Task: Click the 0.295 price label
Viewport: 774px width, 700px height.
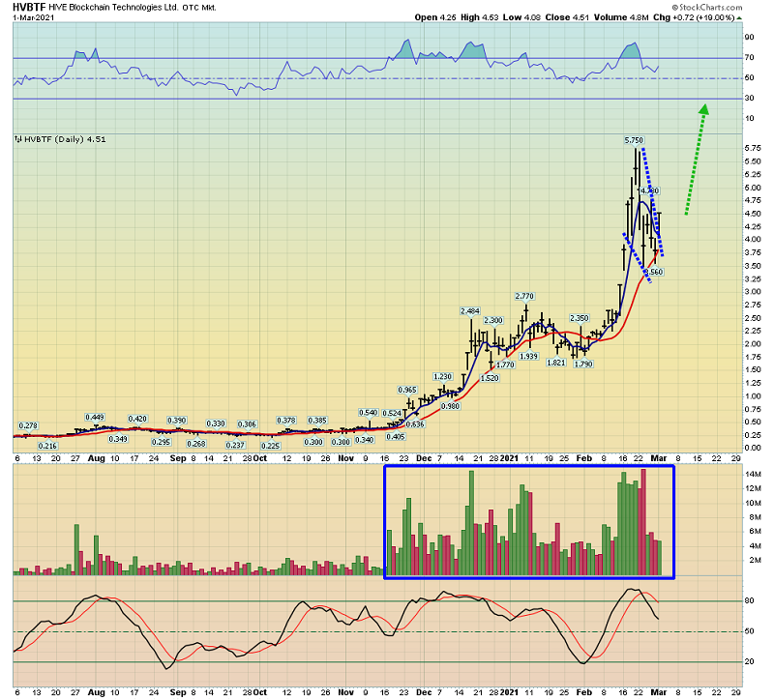Action: click(162, 442)
